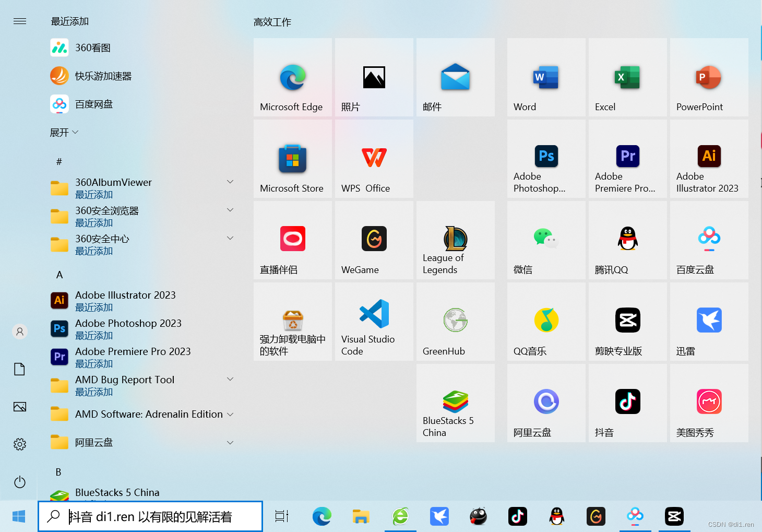Image resolution: width=762 pixels, height=532 pixels.
Task: Open the Adobe Illustrator 2023 tile
Action: (709, 159)
